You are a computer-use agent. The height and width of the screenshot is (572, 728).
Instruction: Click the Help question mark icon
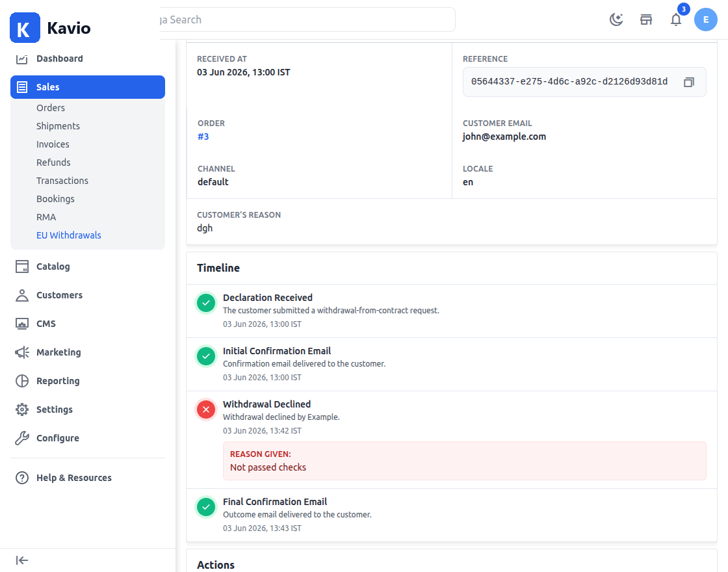coord(22,478)
